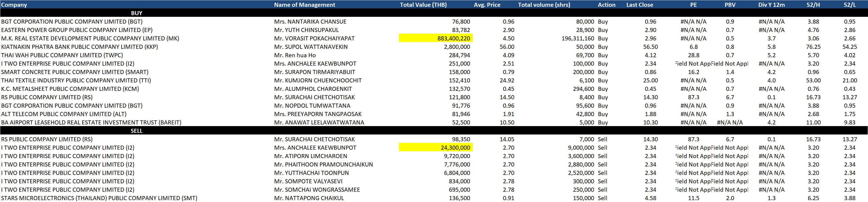The height and width of the screenshot is (202, 868).
Task: Select the Name of Management header
Action: [x=304, y=5]
